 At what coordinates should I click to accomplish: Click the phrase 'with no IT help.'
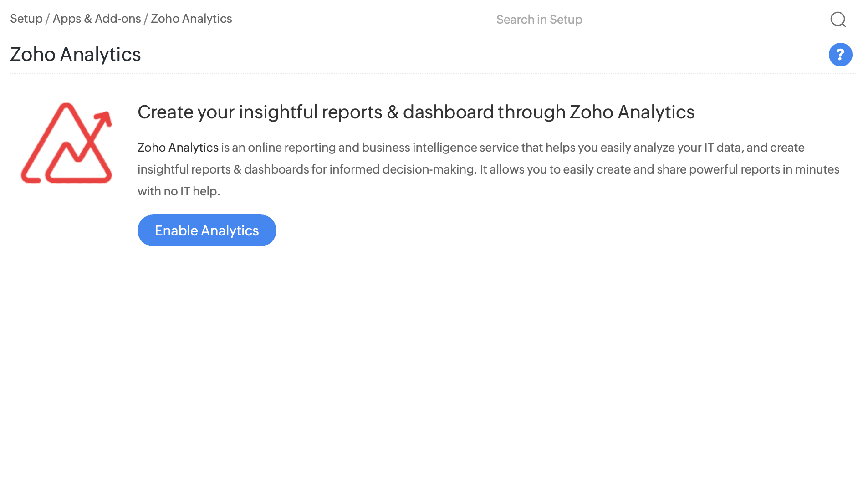click(179, 191)
